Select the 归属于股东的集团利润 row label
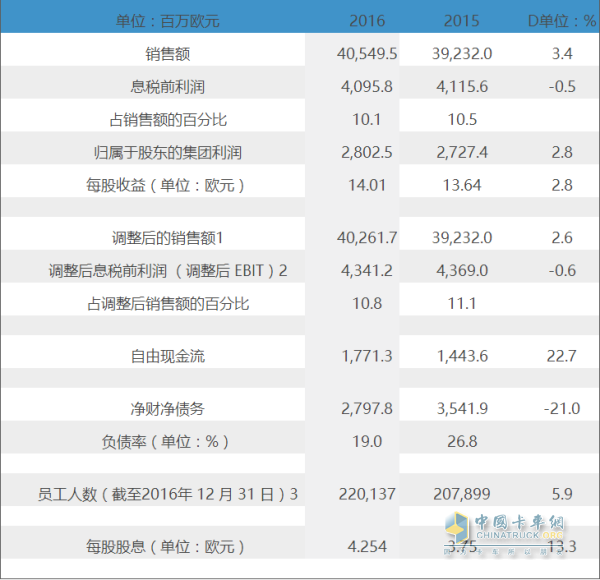The image size is (600, 580). pos(168,152)
